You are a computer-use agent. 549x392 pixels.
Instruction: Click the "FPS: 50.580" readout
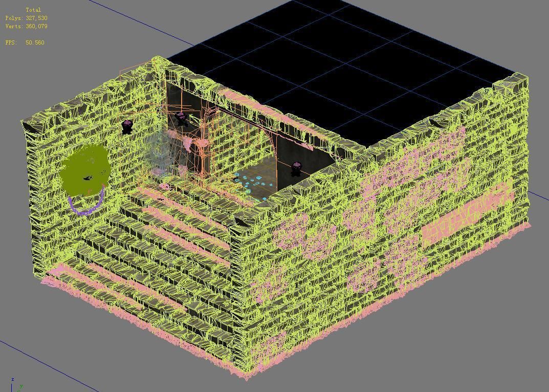[25, 42]
